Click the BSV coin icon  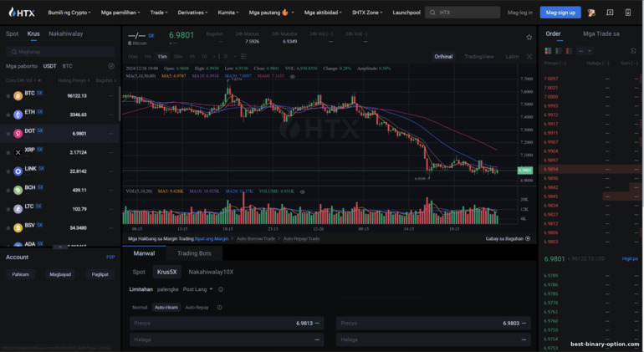18,228
